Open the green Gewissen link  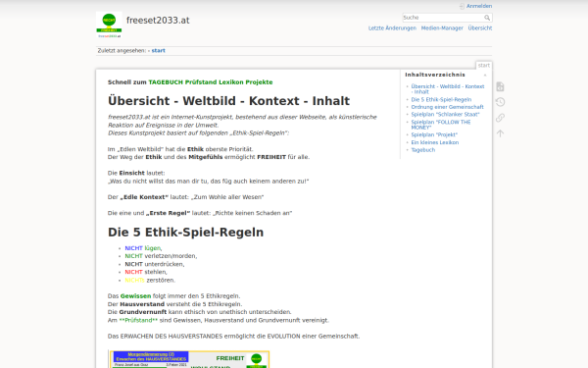135,296
